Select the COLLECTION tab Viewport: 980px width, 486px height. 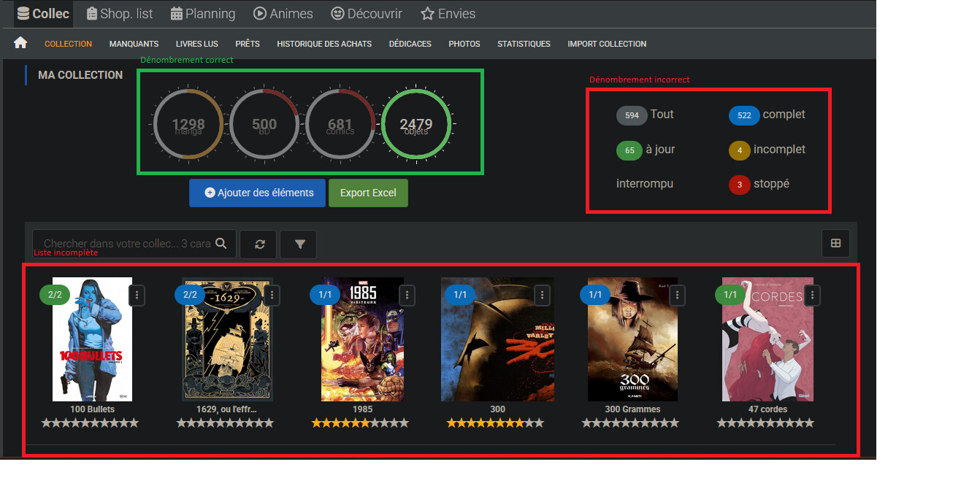pyautogui.click(x=69, y=44)
